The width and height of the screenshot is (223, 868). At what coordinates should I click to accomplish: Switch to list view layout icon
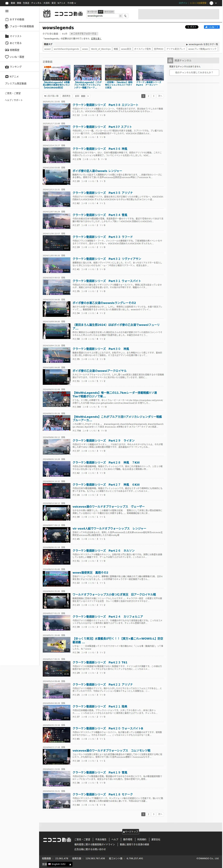point(77,96)
